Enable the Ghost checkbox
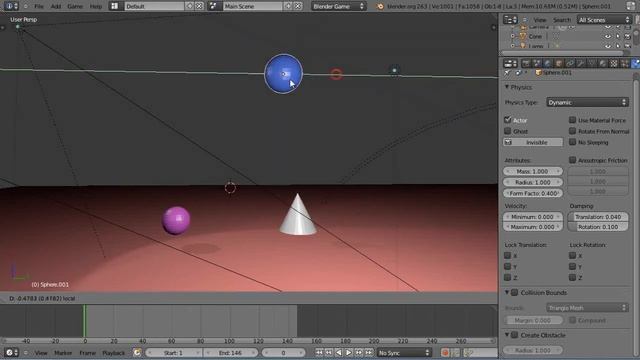 click(x=508, y=131)
